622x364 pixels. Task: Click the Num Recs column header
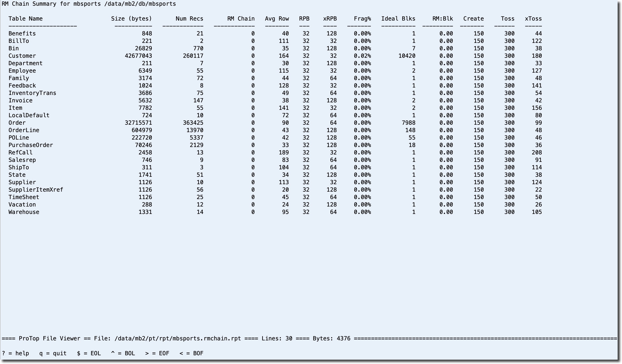click(x=189, y=19)
